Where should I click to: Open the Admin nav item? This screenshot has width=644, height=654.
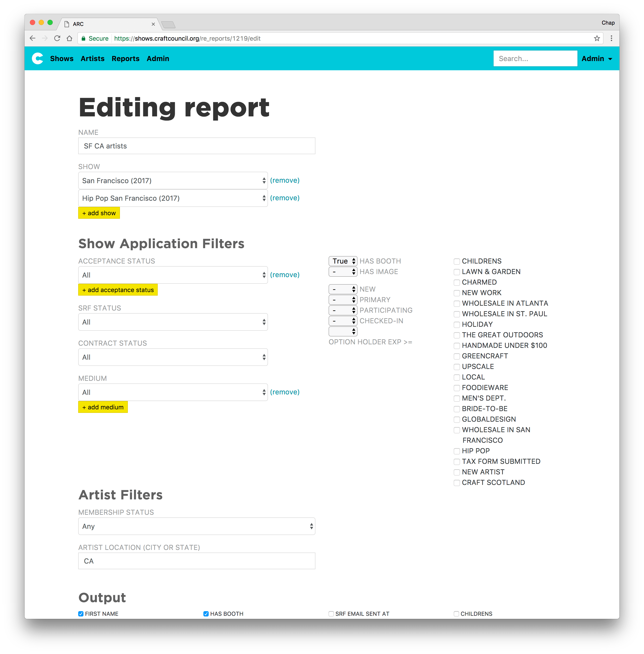(158, 58)
